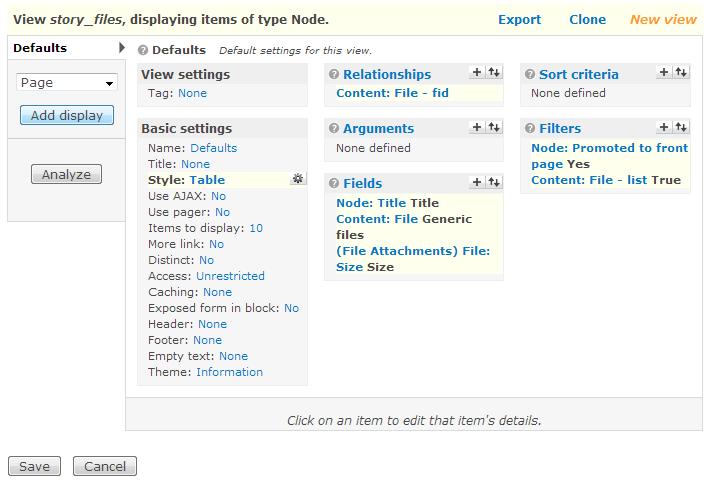Open Style settings gear icon
This screenshot has height=487, width=711.
297,179
